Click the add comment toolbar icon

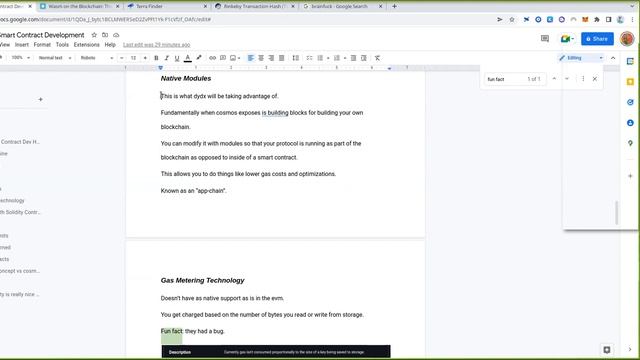(223, 58)
